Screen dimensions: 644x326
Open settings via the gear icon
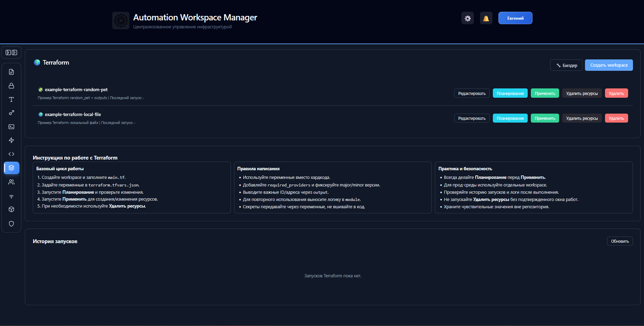click(468, 18)
